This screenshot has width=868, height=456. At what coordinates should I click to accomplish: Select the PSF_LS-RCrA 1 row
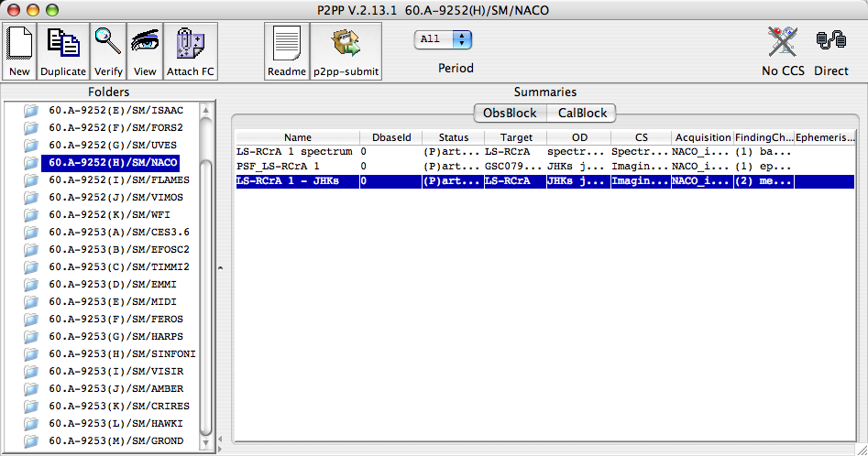[545, 167]
